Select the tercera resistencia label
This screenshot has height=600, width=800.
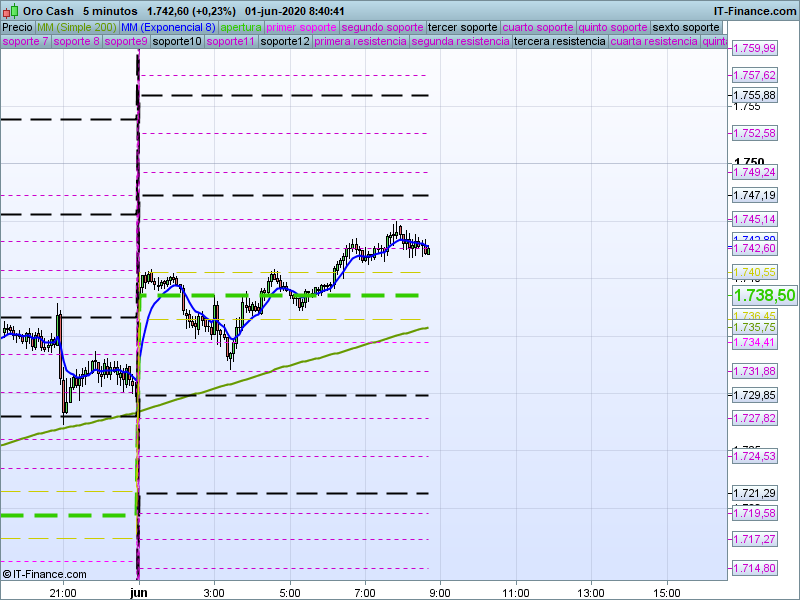(560, 41)
